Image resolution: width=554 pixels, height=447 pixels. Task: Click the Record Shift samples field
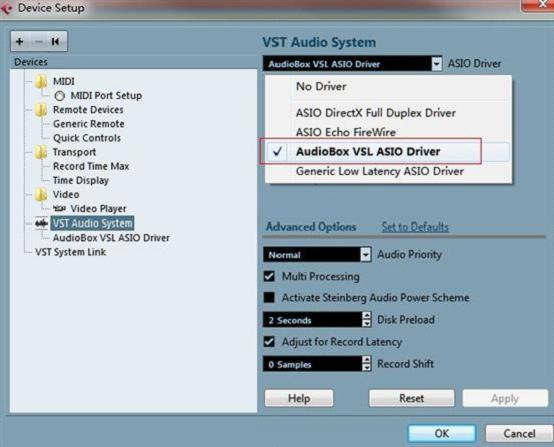coord(313,364)
